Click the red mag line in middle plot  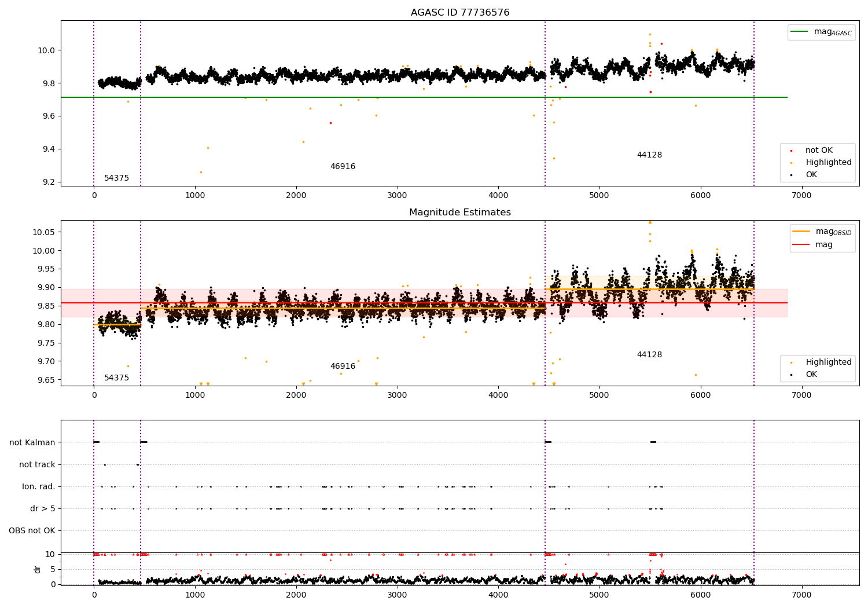(x=424, y=303)
